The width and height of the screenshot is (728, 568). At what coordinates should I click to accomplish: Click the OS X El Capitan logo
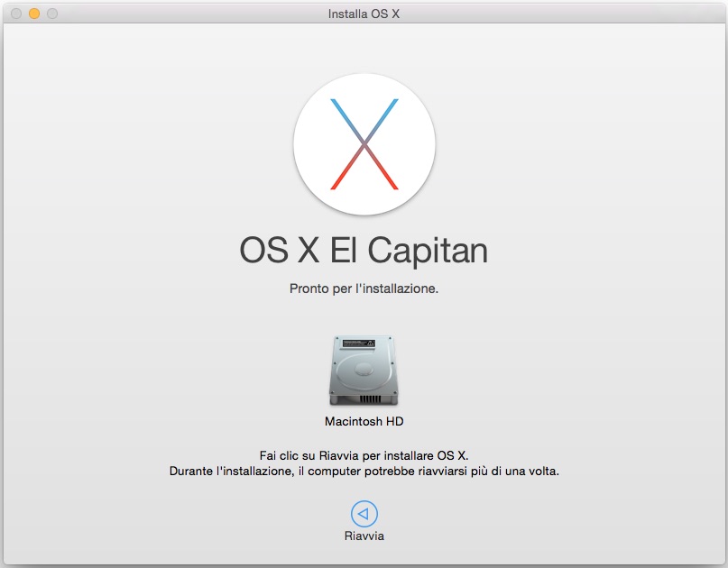click(x=364, y=144)
